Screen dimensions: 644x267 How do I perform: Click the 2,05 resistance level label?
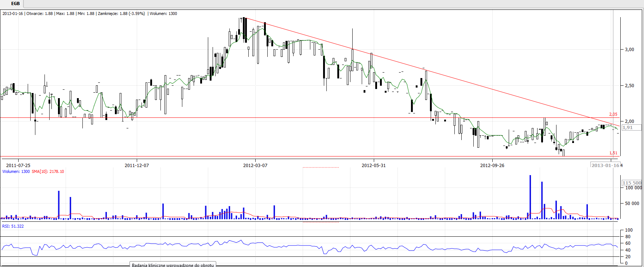click(613, 114)
